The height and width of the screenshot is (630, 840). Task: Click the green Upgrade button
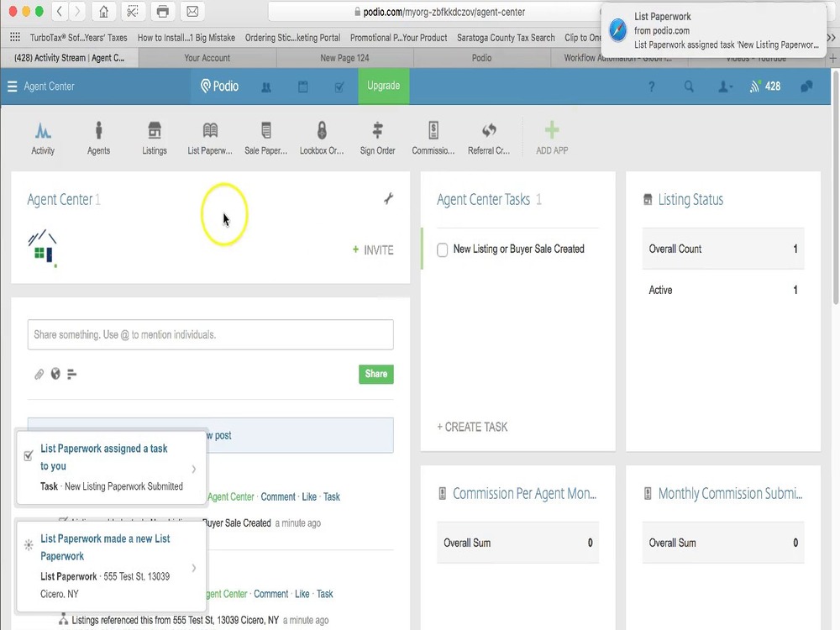coord(384,86)
